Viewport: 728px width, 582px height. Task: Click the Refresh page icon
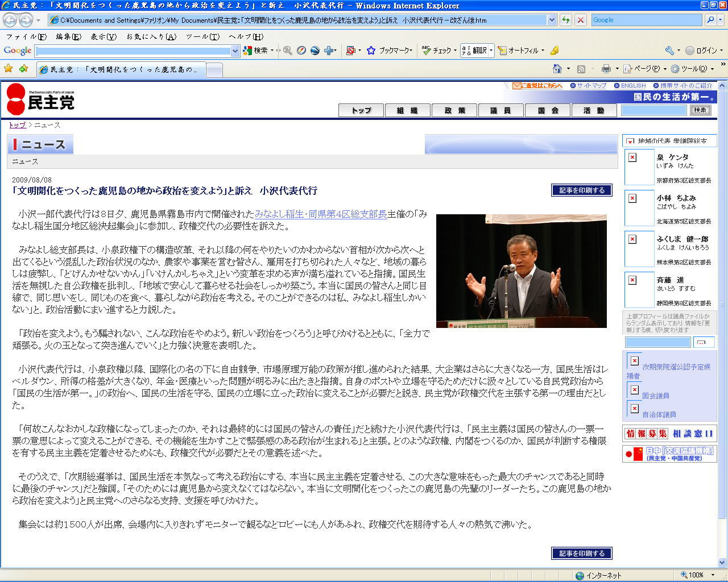click(565, 20)
